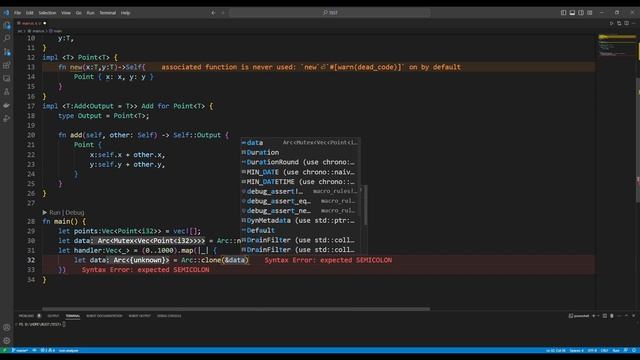Click the minimap code overview

(x=616, y=46)
